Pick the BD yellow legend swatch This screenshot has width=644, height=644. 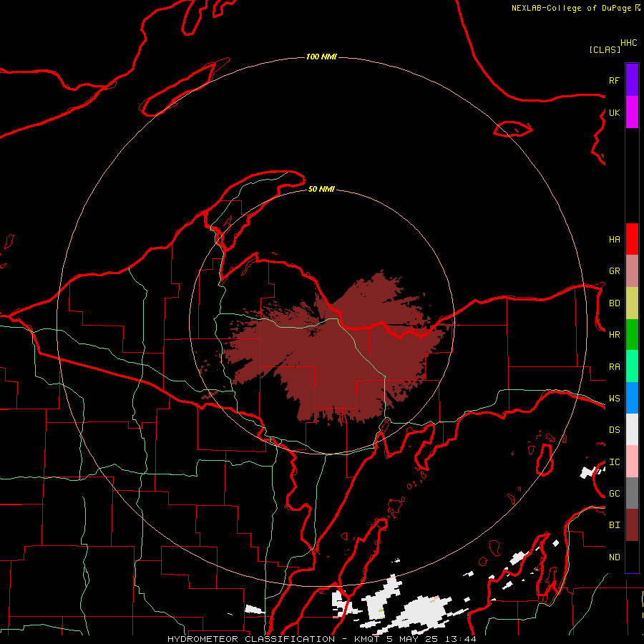(x=632, y=303)
